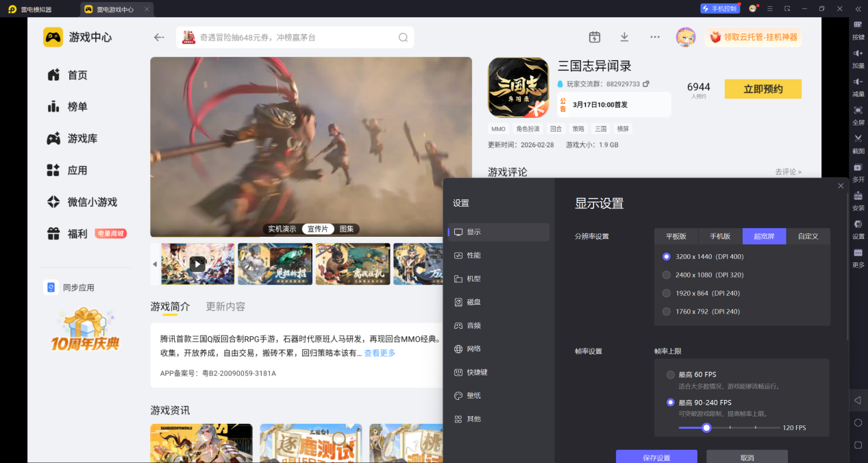Click the 保存设置 button
Image resolution: width=868 pixels, height=463 pixels.
click(x=656, y=457)
